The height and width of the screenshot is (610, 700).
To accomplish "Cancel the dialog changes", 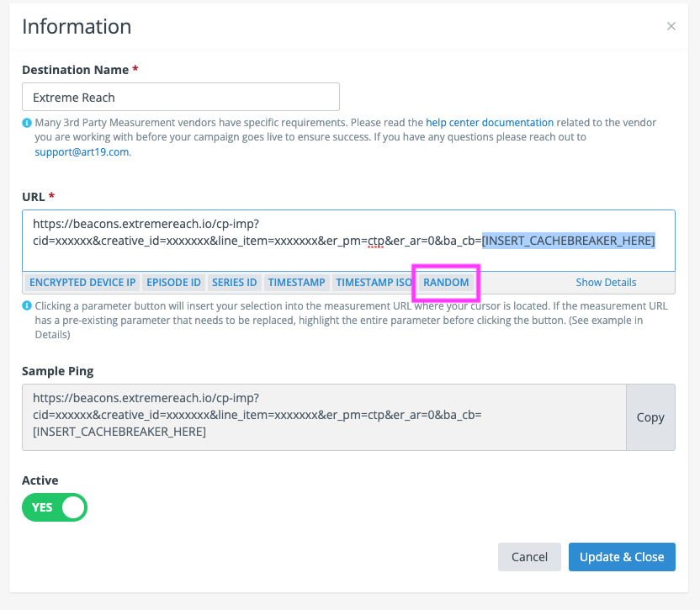I will 529,557.
